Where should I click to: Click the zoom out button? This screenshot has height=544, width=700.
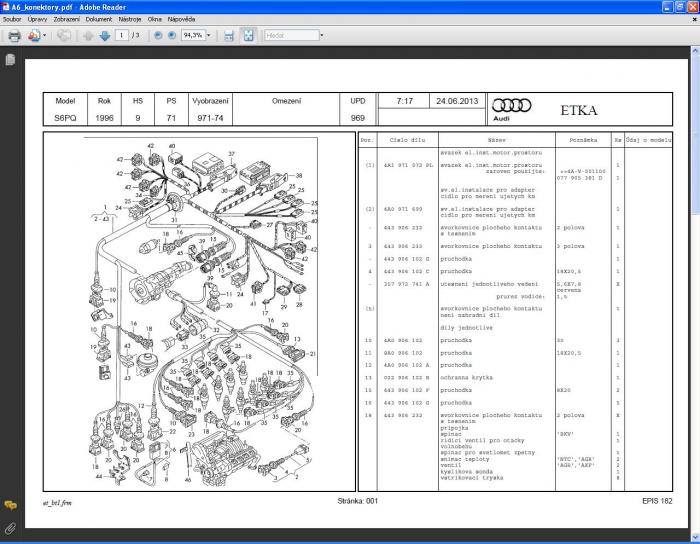[x=158, y=35]
